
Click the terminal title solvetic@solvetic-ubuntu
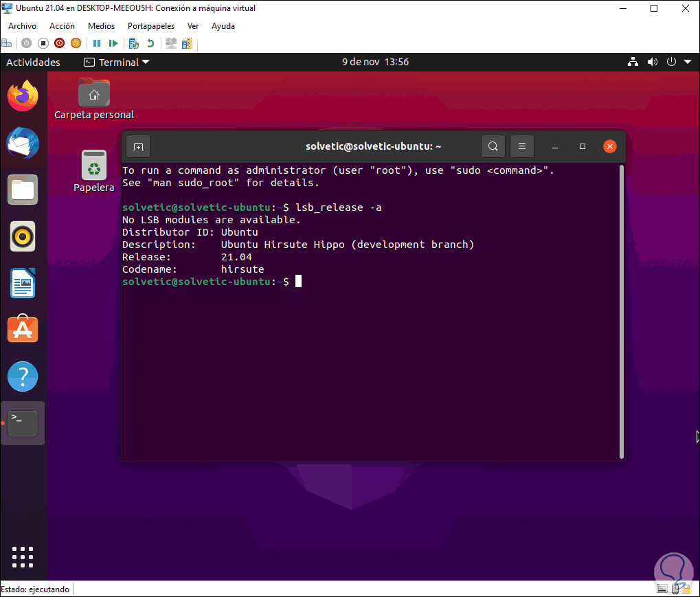click(x=373, y=146)
